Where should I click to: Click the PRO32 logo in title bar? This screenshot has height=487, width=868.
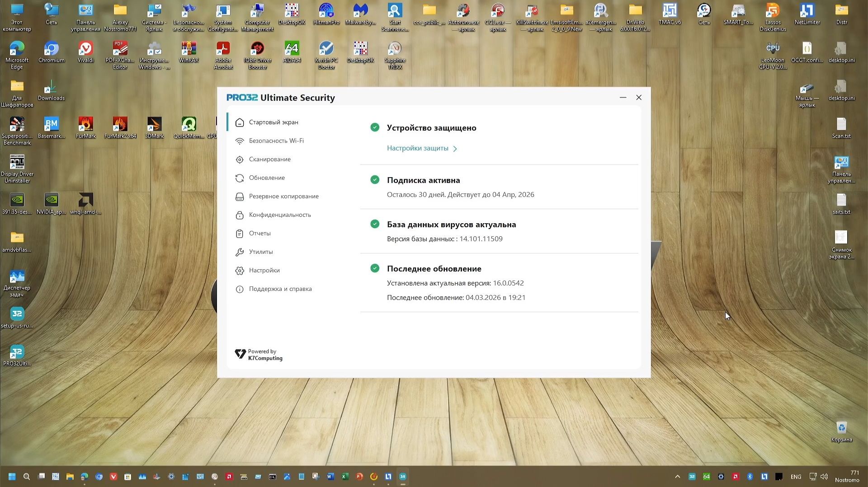point(242,98)
